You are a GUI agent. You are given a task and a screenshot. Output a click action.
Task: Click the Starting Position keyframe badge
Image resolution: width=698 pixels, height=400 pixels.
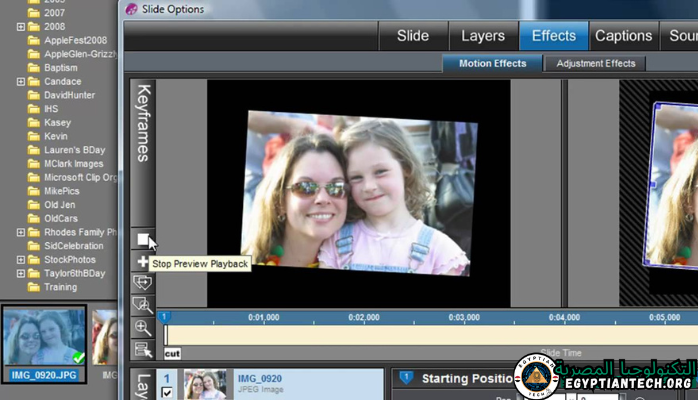point(407,378)
